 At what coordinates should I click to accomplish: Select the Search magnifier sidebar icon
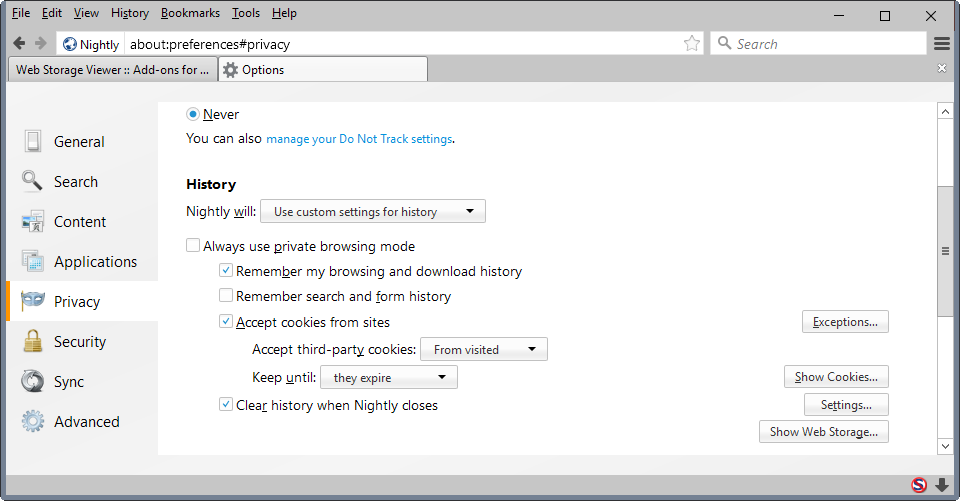coord(32,181)
